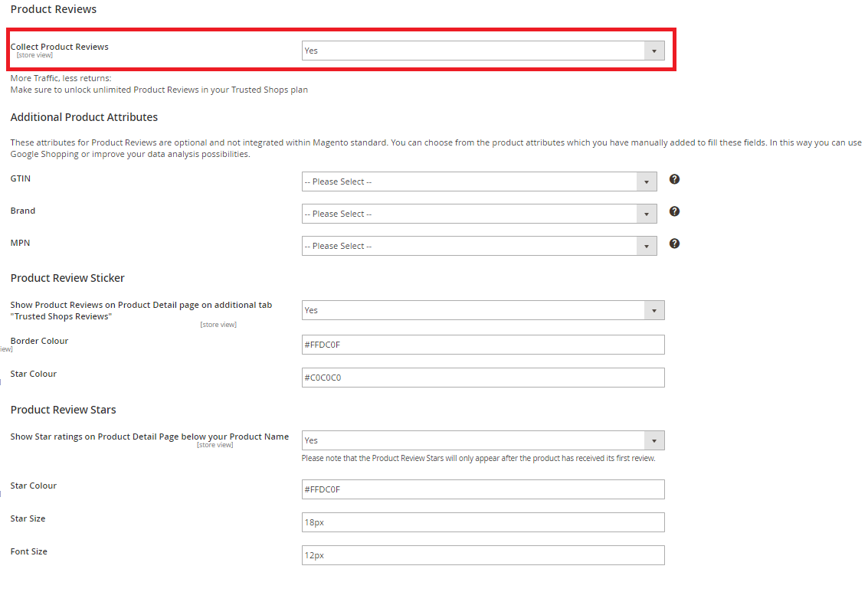Open the Collect Product Reviews dropdown

click(x=483, y=51)
